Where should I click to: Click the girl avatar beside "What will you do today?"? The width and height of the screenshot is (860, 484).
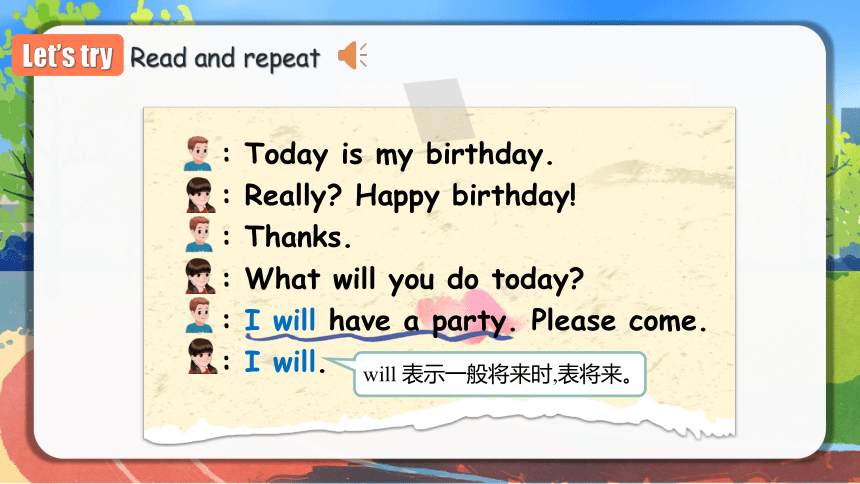click(x=199, y=276)
